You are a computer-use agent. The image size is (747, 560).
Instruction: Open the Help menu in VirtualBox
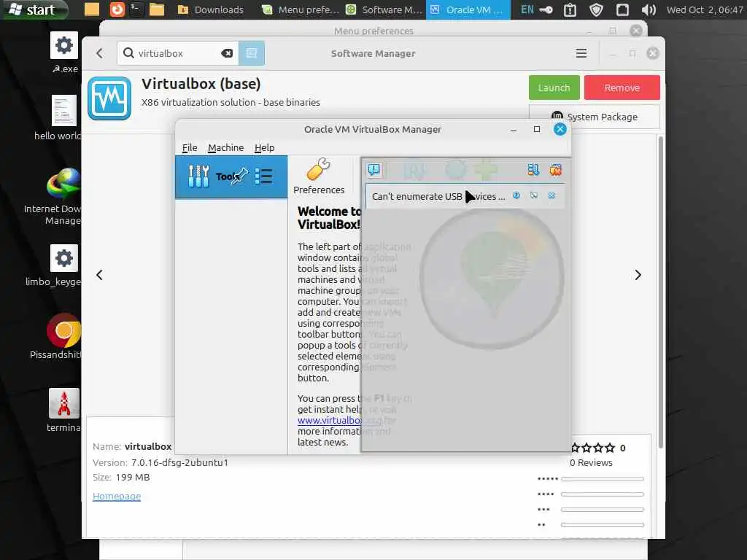264,147
